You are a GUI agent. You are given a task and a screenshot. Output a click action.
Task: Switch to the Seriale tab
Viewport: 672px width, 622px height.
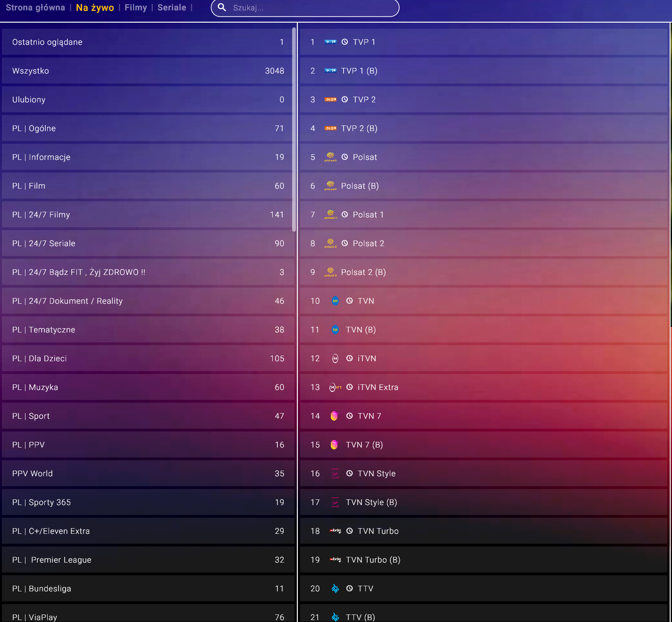click(x=172, y=8)
